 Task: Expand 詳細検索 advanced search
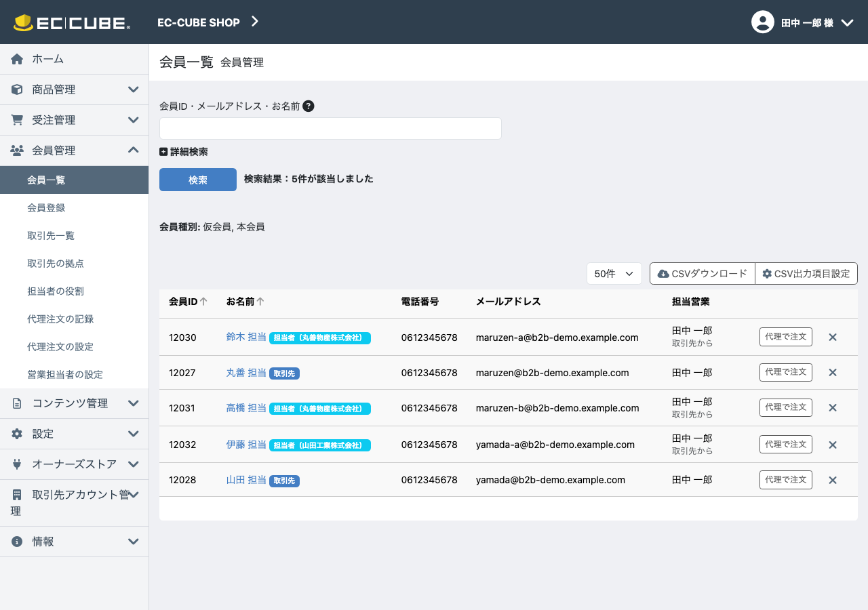click(184, 152)
